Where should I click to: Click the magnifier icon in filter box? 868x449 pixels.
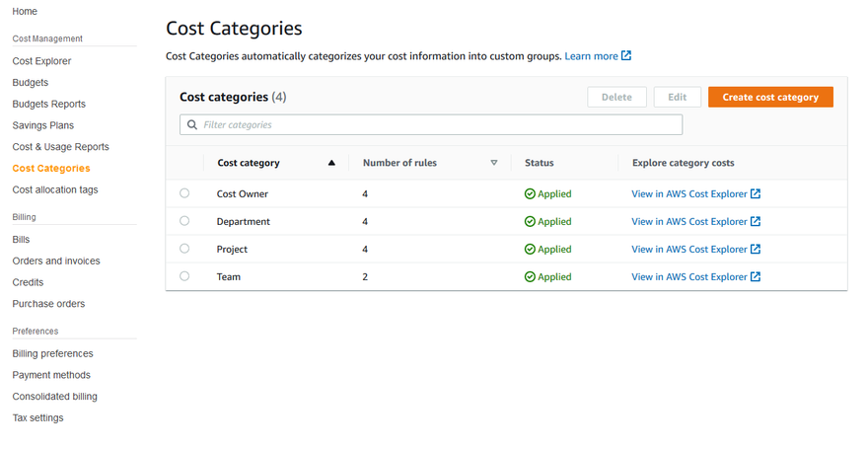(x=192, y=125)
